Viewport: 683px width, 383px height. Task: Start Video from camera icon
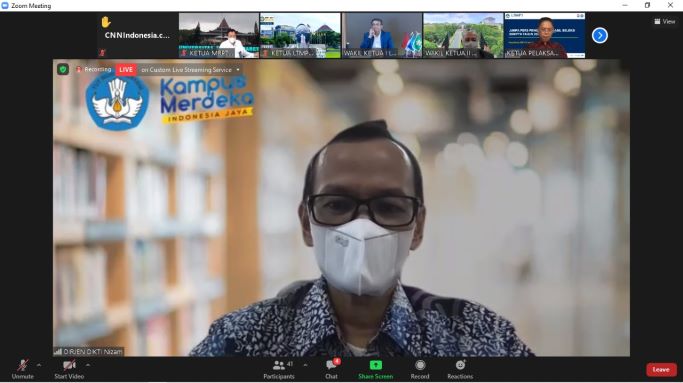coord(69,369)
